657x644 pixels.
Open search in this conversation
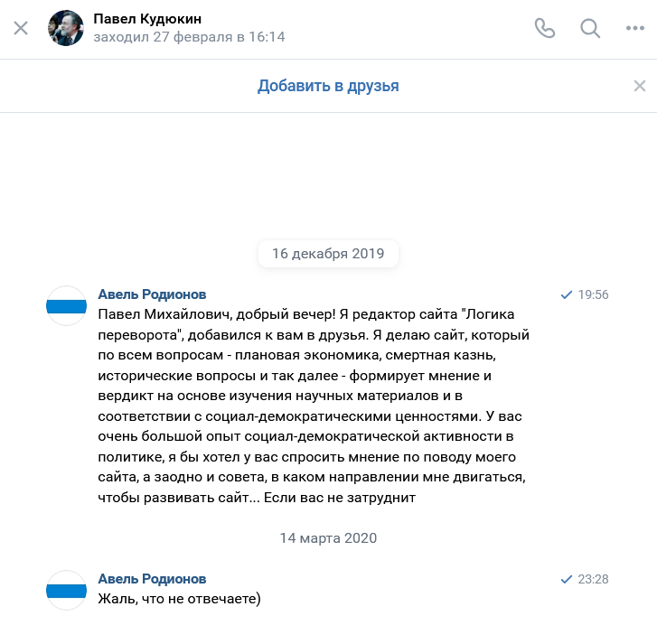pyautogui.click(x=590, y=29)
